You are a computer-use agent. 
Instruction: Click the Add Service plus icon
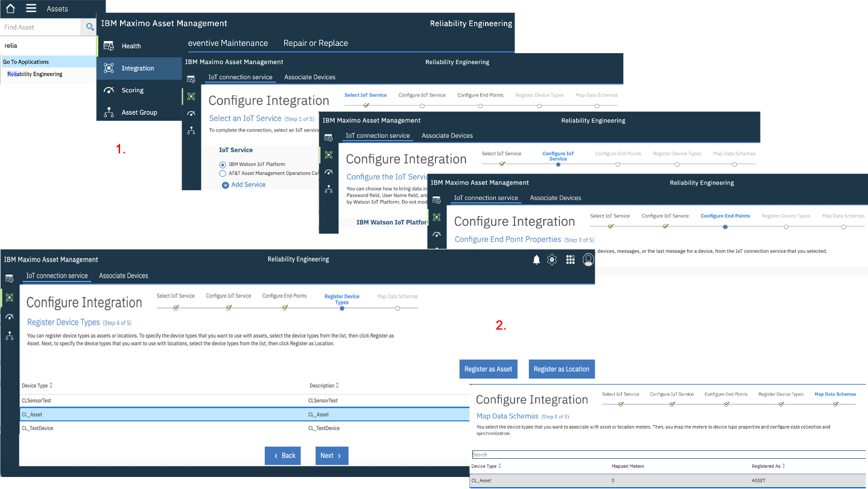click(x=225, y=185)
